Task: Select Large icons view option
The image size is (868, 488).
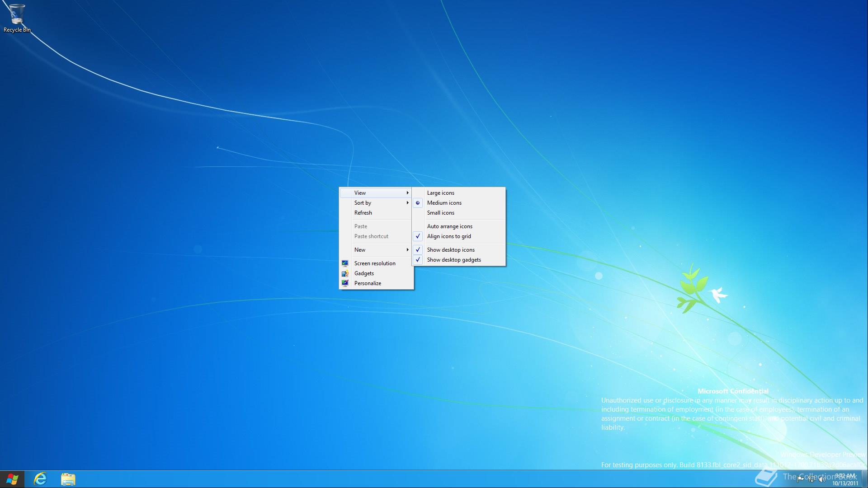Action: click(459, 192)
